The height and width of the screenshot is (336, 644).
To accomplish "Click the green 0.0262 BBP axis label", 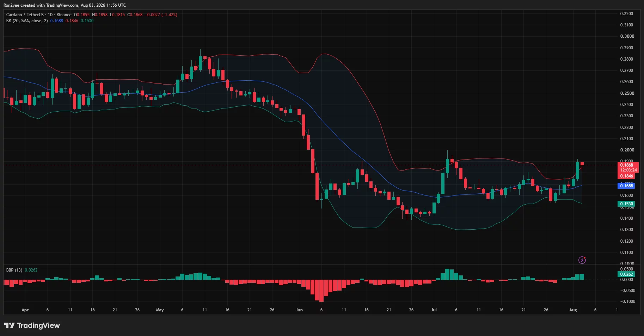I will point(627,274).
